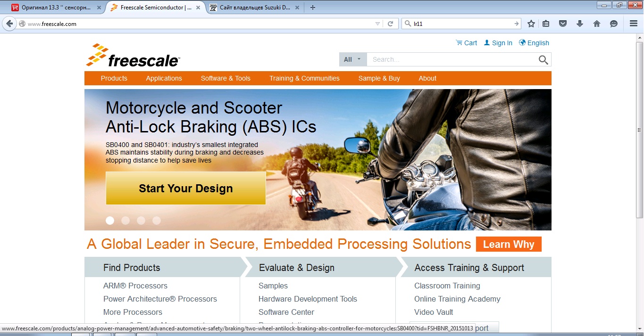Screen dimensions: 644x336
Task: Click the Find Products section header
Action: coord(132,268)
